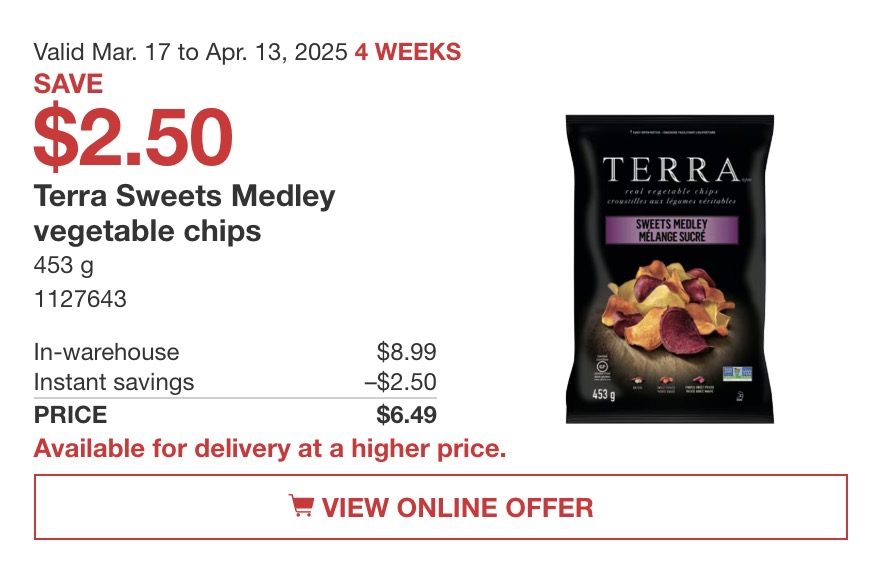This screenshot has width=884, height=570.
Task: Click the 4 WEEKS promotion label
Action: point(408,52)
